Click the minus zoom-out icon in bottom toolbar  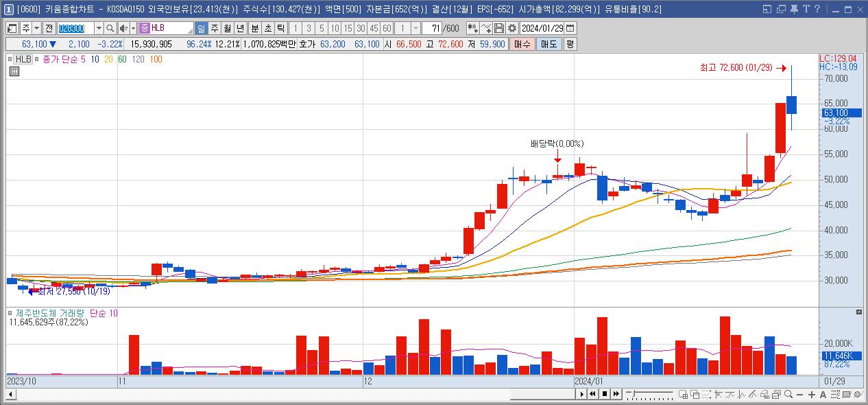(x=800, y=394)
